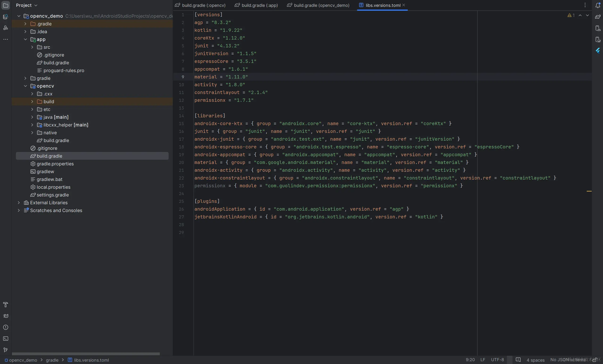Open the Gradle elephant tool window
The image size is (603, 364).
point(598,17)
